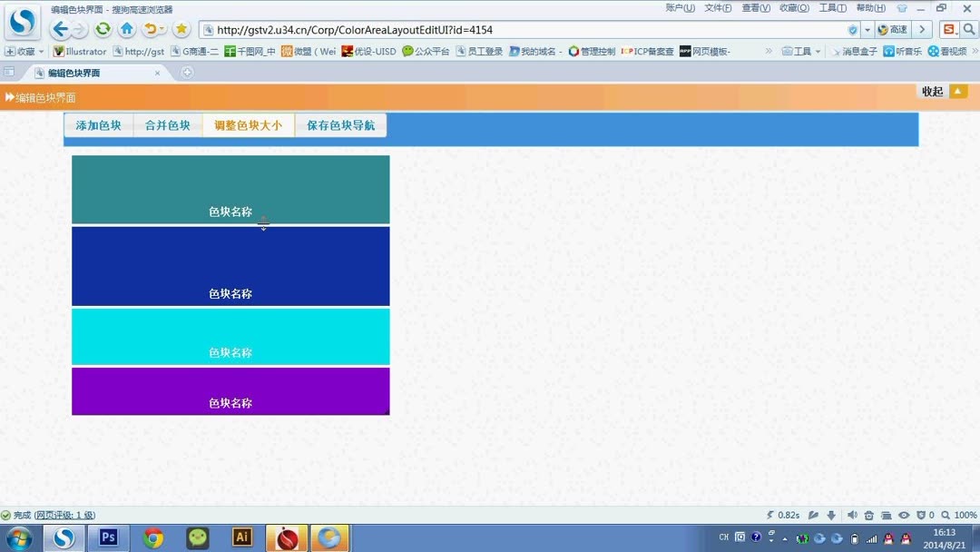
Task: Open QQ penguin icon in system tray
Action: coord(889,537)
